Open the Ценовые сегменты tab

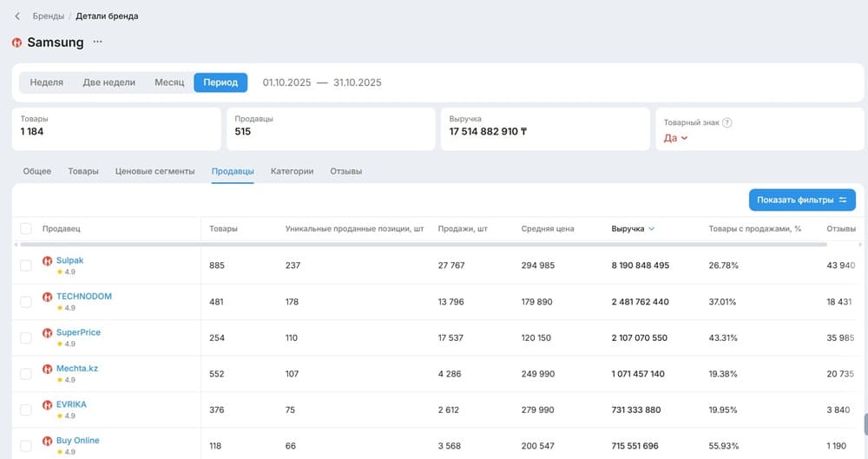pos(155,172)
